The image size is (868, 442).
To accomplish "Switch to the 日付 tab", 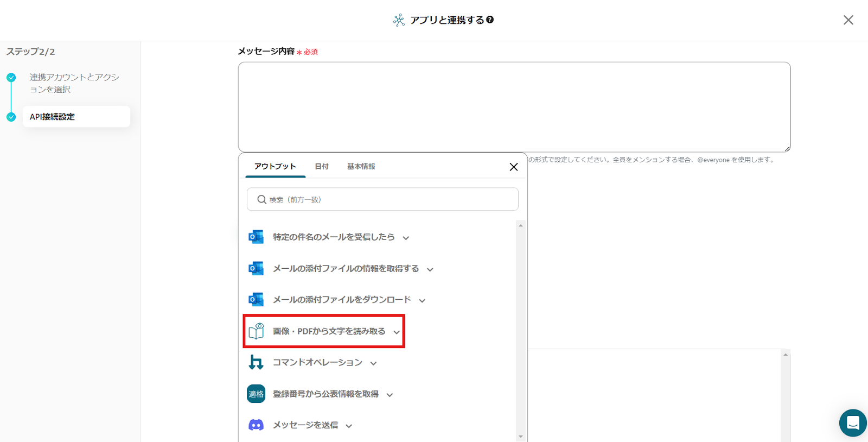I will click(x=322, y=167).
